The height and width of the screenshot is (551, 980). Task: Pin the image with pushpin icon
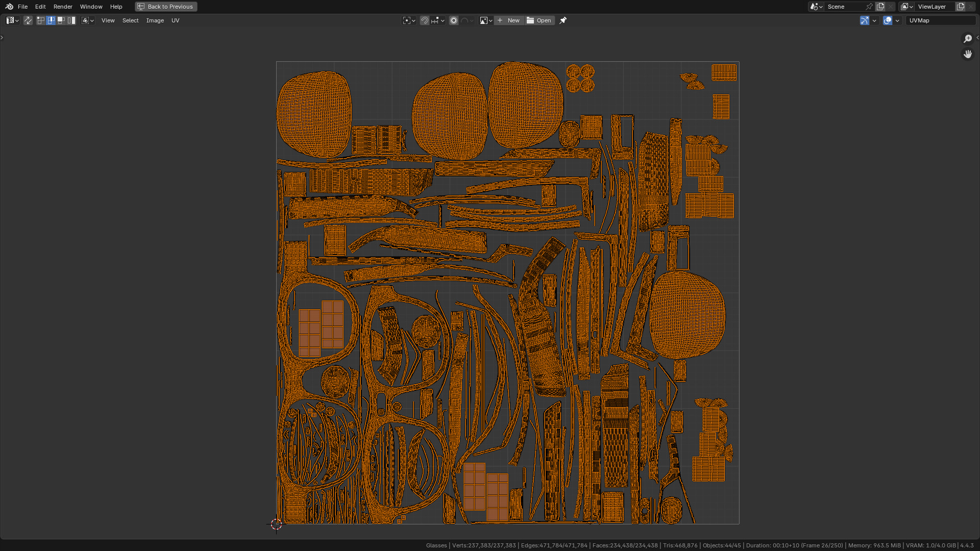point(563,20)
